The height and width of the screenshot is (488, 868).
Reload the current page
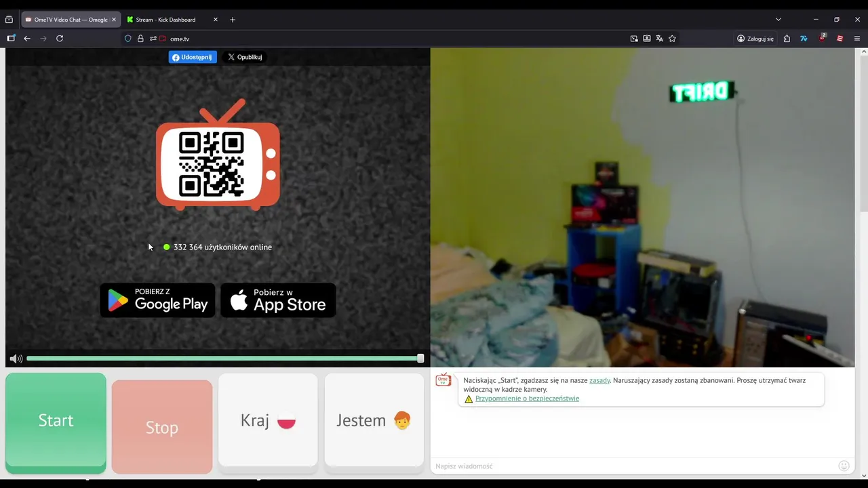[x=60, y=39]
